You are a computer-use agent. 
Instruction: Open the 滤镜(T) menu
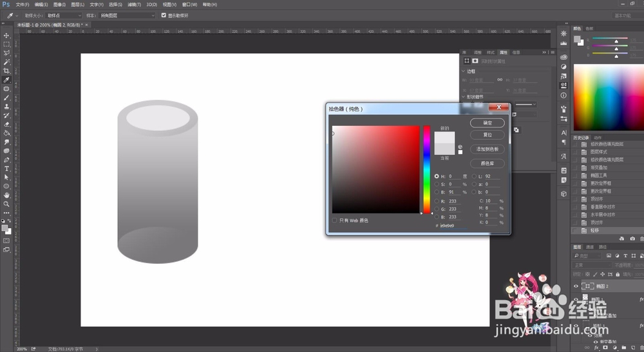[x=134, y=5]
